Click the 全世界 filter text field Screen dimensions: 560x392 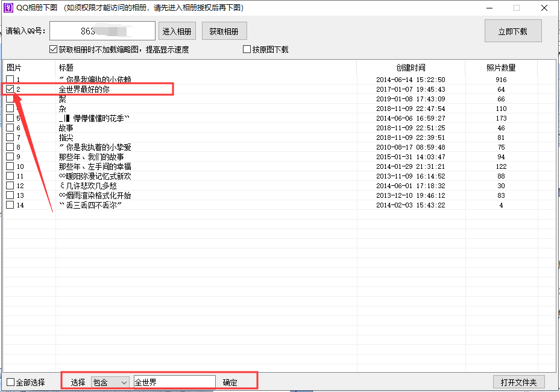pos(175,382)
